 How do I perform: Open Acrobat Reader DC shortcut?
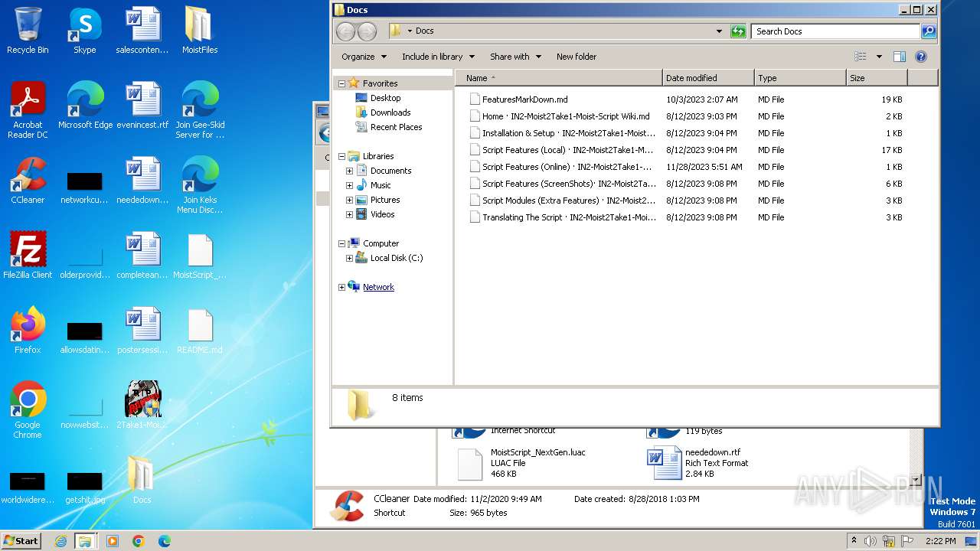[28, 110]
